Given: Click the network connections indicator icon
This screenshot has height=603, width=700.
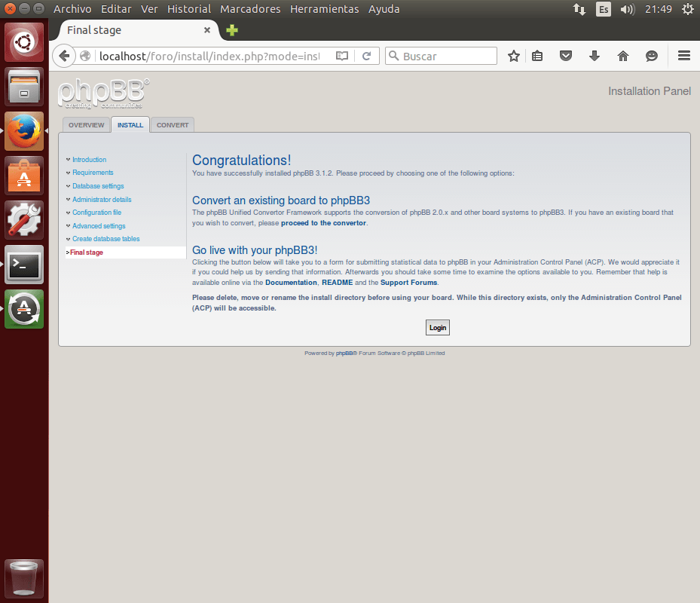Looking at the screenshot, I should tap(579, 9).
